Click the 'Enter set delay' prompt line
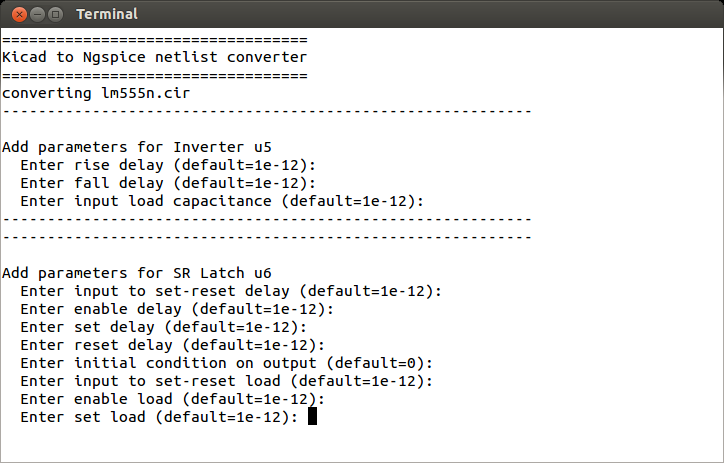724x463 pixels. click(164, 327)
